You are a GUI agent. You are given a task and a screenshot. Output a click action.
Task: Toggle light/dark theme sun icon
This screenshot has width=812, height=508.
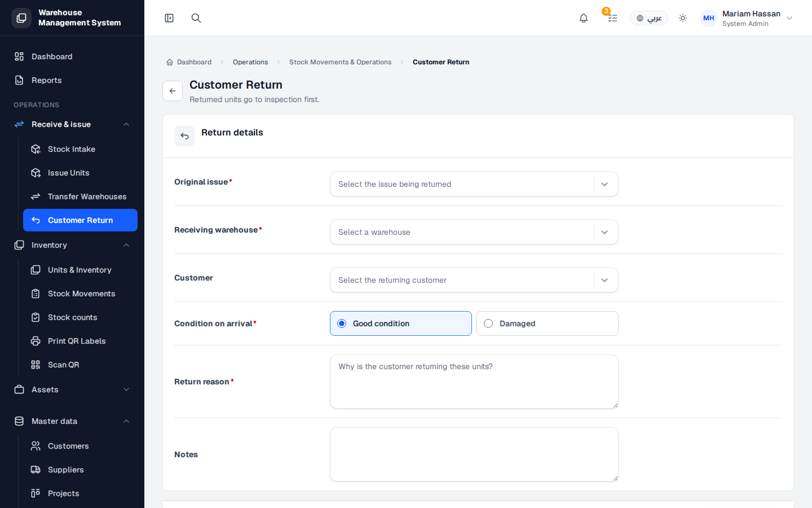[683, 18]
